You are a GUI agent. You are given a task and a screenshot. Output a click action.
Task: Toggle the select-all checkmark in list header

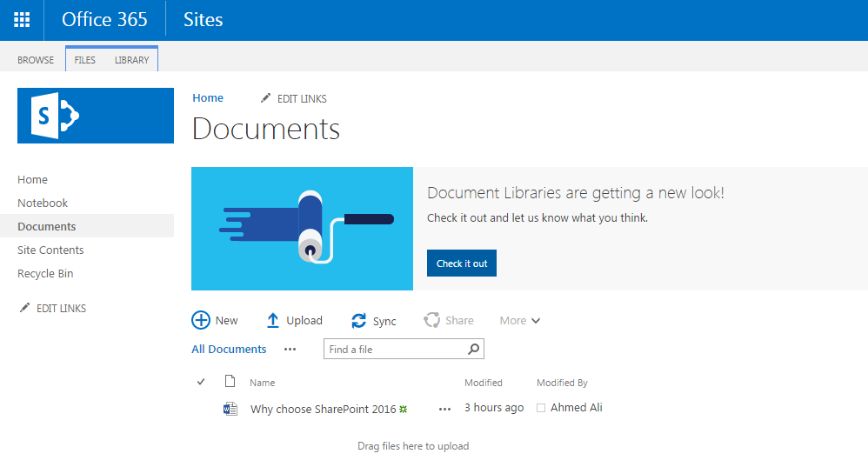pos(201,382)
